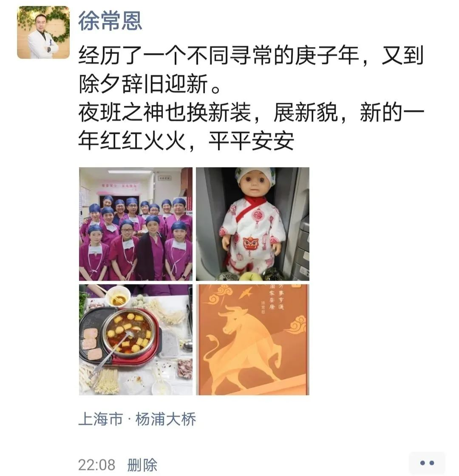The image size is (459, 476).
Task: View the doll in red outfit photo
Action: pyautogui.click(x=252, y=224)
